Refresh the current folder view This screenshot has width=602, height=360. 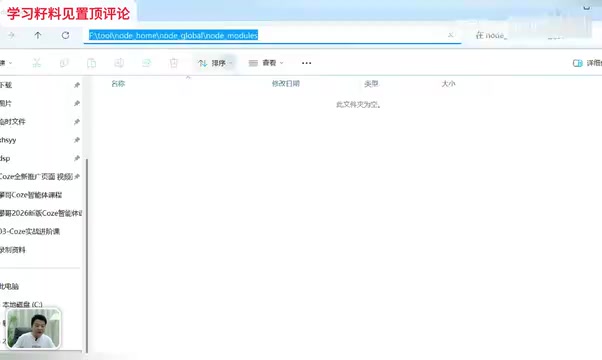[66, 35]
